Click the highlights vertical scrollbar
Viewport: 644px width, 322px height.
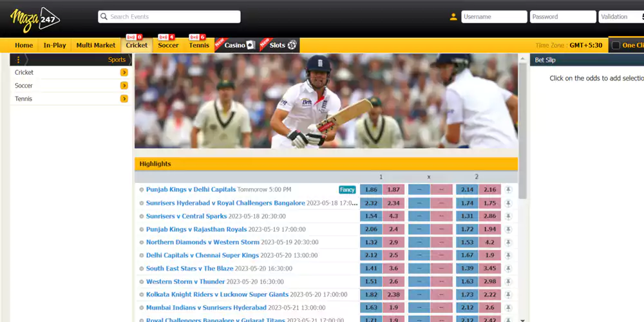pyautogui.click(x=522, y=131)
